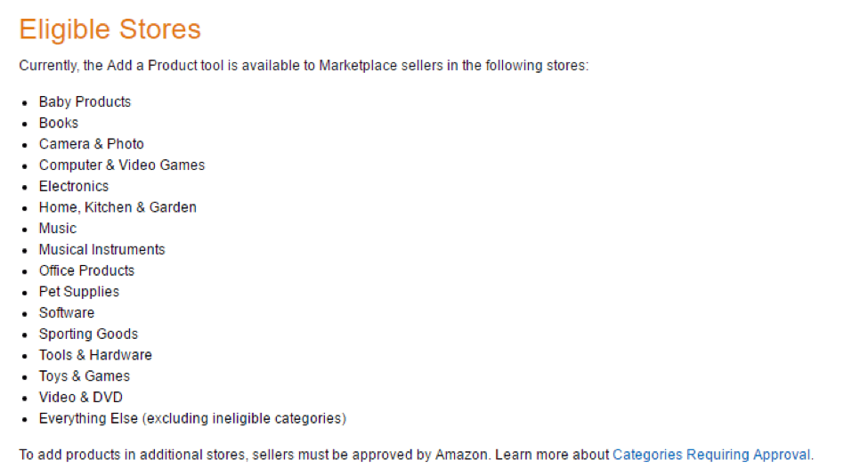Click the Eligible Stores heading
Screen dimensions: 868x476
point(110,29)
